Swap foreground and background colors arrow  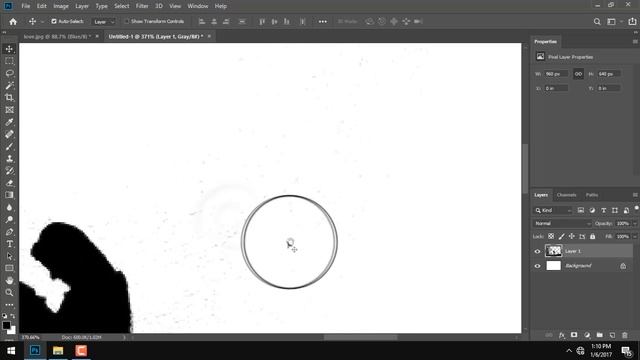pos(13,316)
